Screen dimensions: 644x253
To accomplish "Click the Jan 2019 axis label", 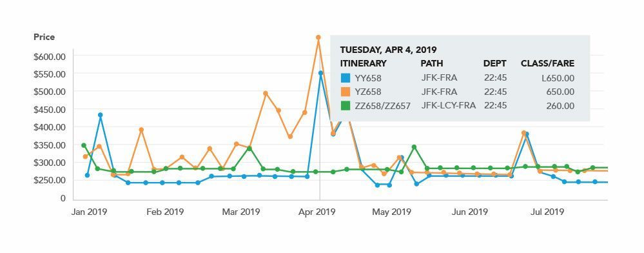I will pyautogui.click(x=89, y=212).
